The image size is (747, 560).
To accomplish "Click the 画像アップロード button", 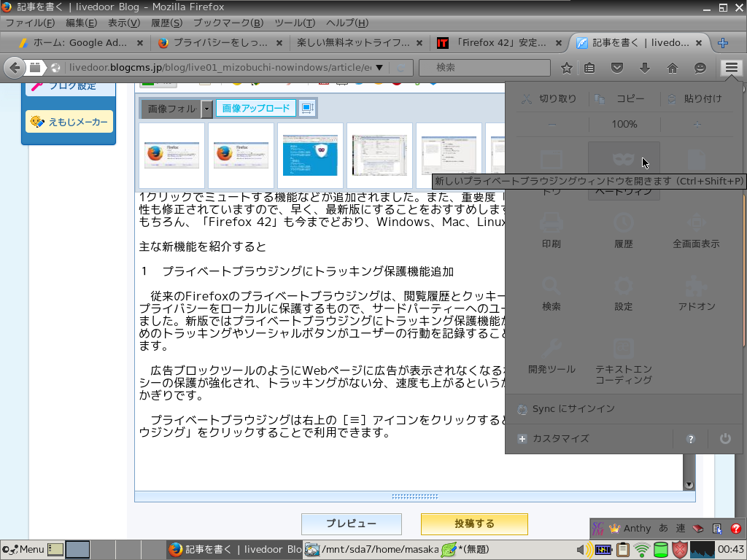I will pos(256,108).
